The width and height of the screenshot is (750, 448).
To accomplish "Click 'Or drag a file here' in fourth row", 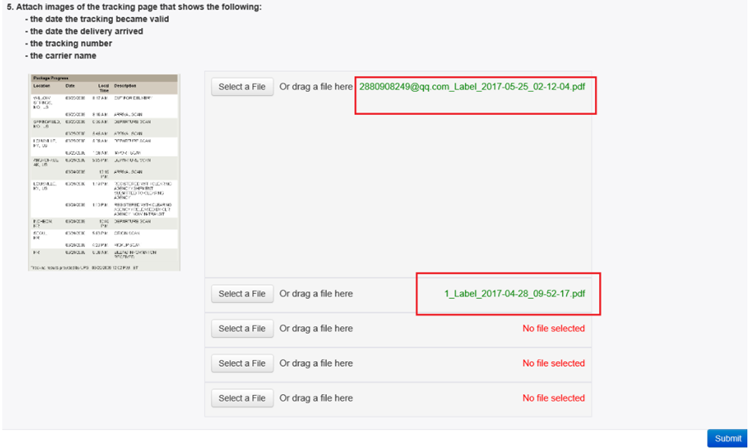I will pos(316,364).
